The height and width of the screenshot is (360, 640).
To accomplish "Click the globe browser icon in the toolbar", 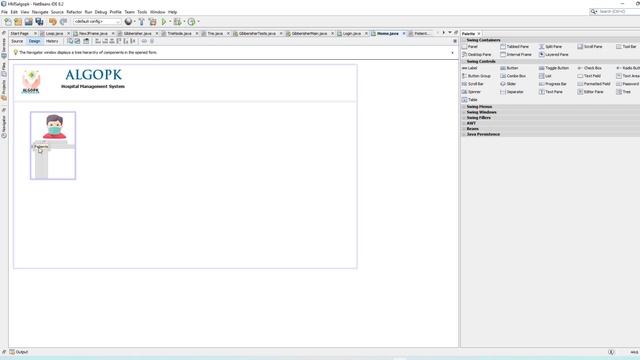I will coord(128,22).
